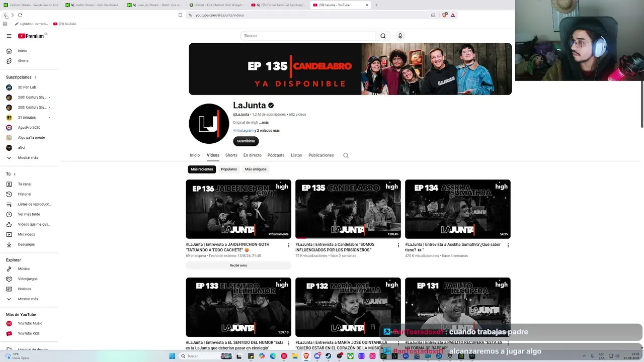Play the EP 135 Candelabro video thumbnail
Viewport: 644px width, 362px height.
point(348,209)
